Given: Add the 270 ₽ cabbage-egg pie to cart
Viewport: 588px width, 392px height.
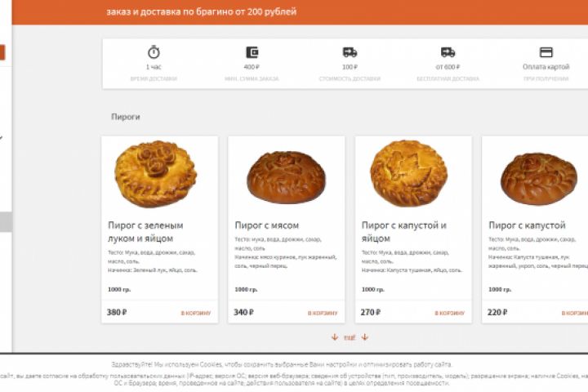Looking at the screenshot, I should (x=449, y=313).
